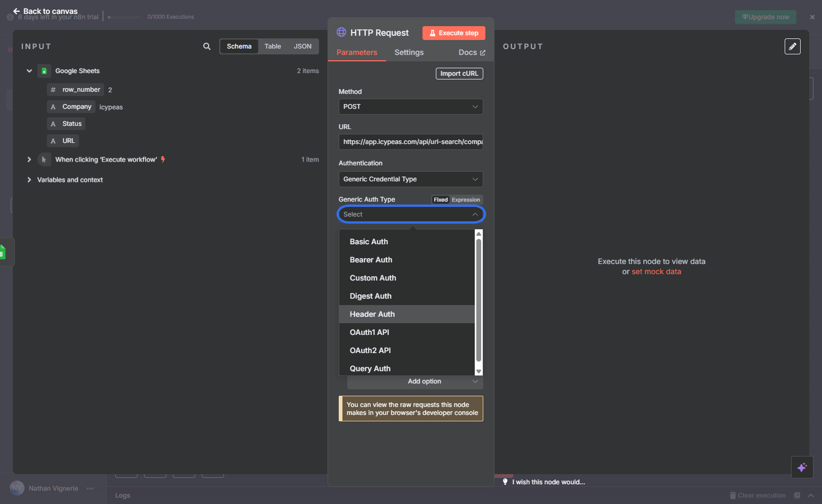
Task: Click the set mock data link
Action: (656, 271)
